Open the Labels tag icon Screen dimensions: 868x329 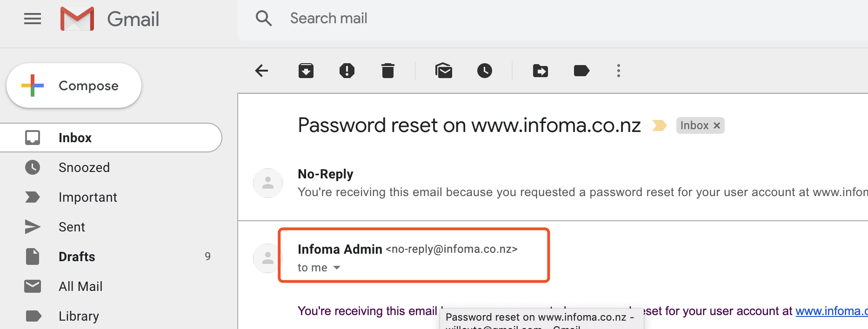[x=581, y=71]
